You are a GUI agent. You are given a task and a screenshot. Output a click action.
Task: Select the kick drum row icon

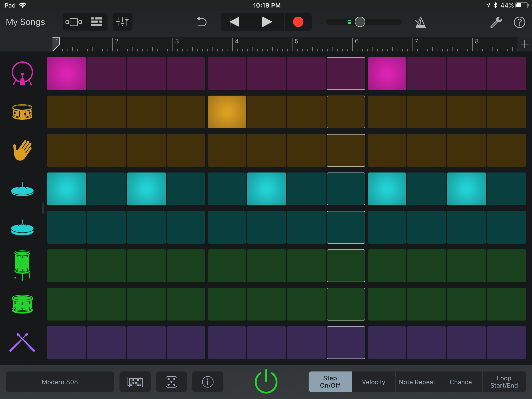pos(22,74)
